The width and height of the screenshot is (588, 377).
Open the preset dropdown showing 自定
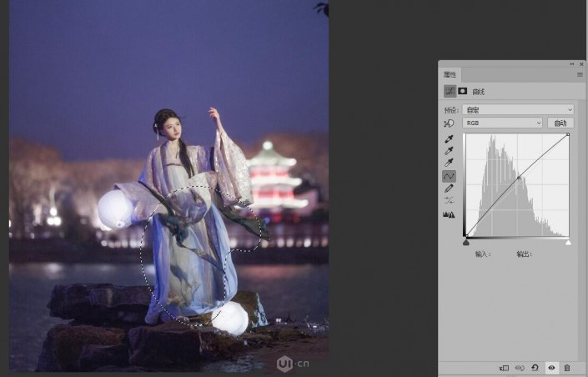[518, 109]
